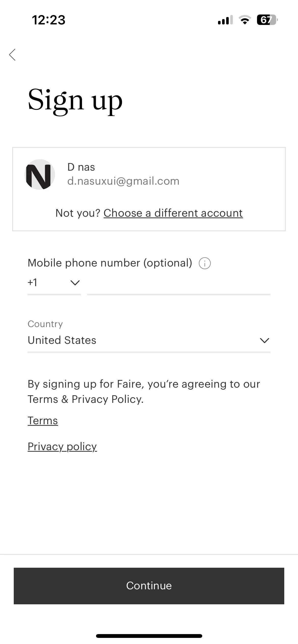The width and height of the screenshot is (298, 644).
Task: Tap the 12:23 status bar clock
Action: click(49, 20)
